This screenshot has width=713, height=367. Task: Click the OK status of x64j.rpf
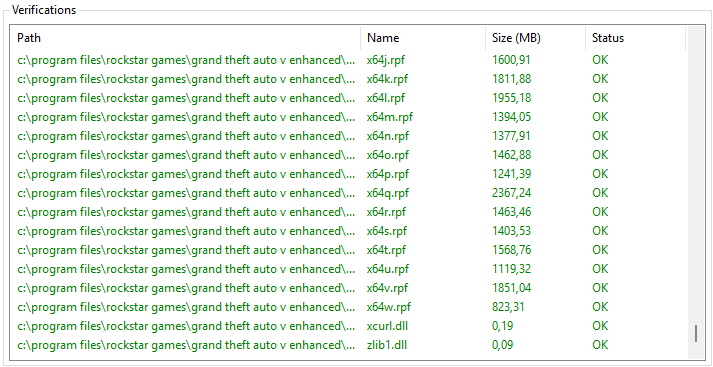600,60
